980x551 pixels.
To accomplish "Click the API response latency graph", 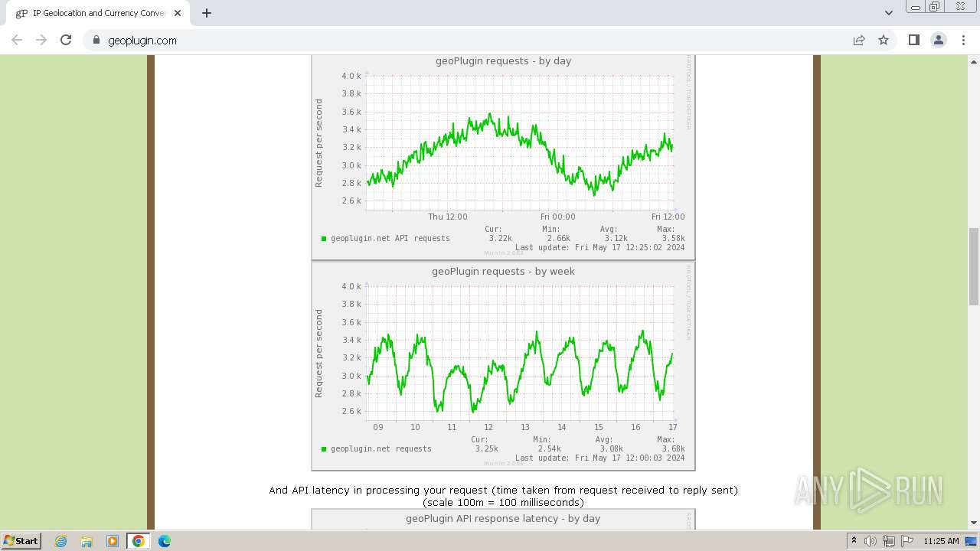I will click(x=503, y=520).
